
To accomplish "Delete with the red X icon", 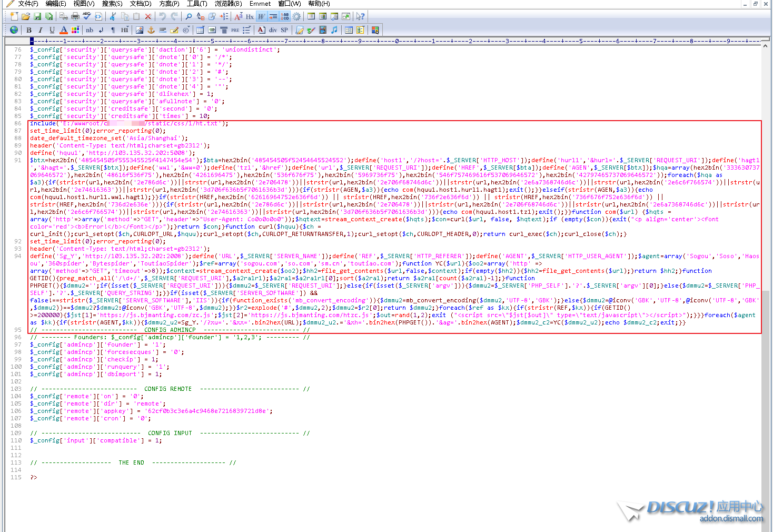I will (x=148, y=16).
